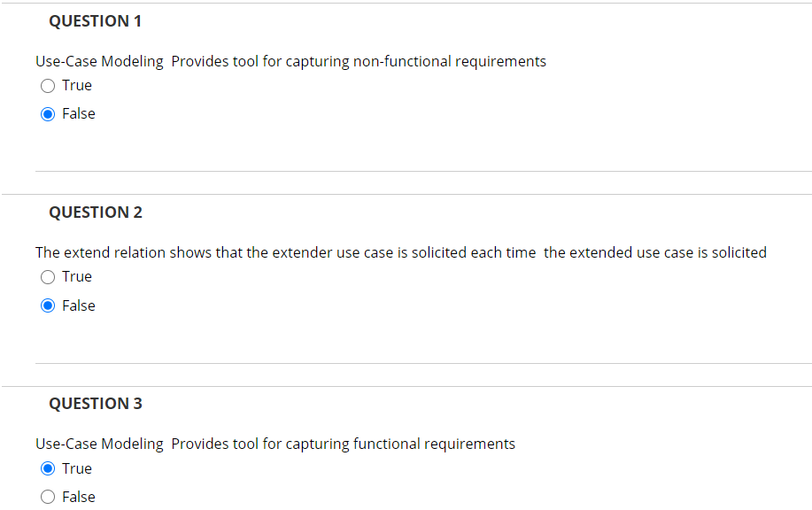Click the extend relation statement in Question 2

pos(400,252)
